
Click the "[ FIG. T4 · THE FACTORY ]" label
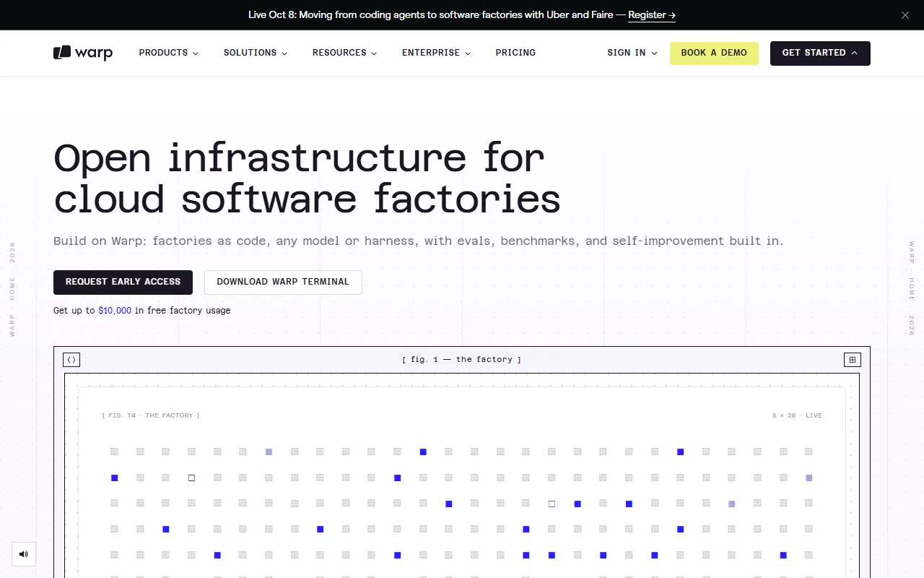pos(151,416)
